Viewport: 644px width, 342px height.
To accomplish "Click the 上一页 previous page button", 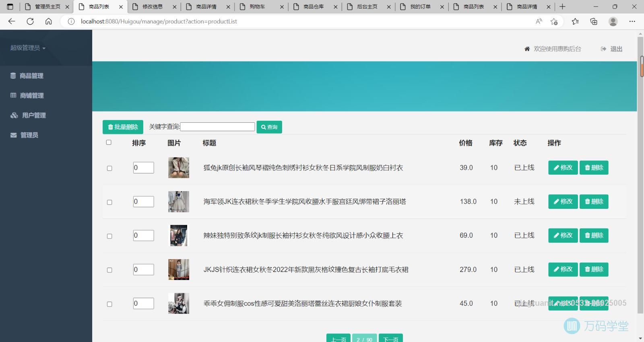I will (x=339, y=338).
